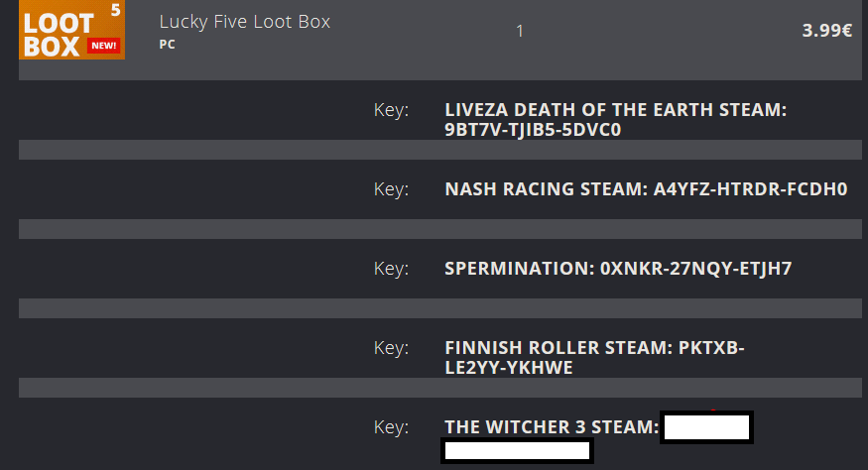The image size is (868, 470).
Task: Click the red NEW! badge
Action: (103, 45)
